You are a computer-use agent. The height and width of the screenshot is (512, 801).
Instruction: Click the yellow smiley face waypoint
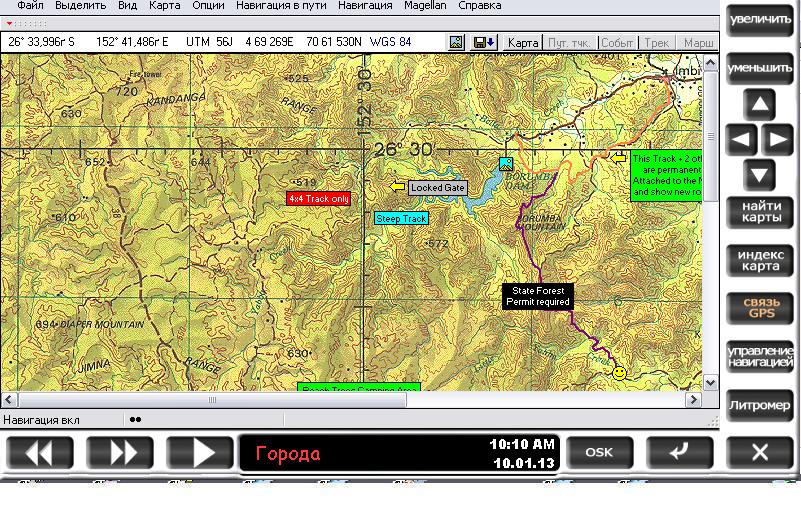[619, 373]
